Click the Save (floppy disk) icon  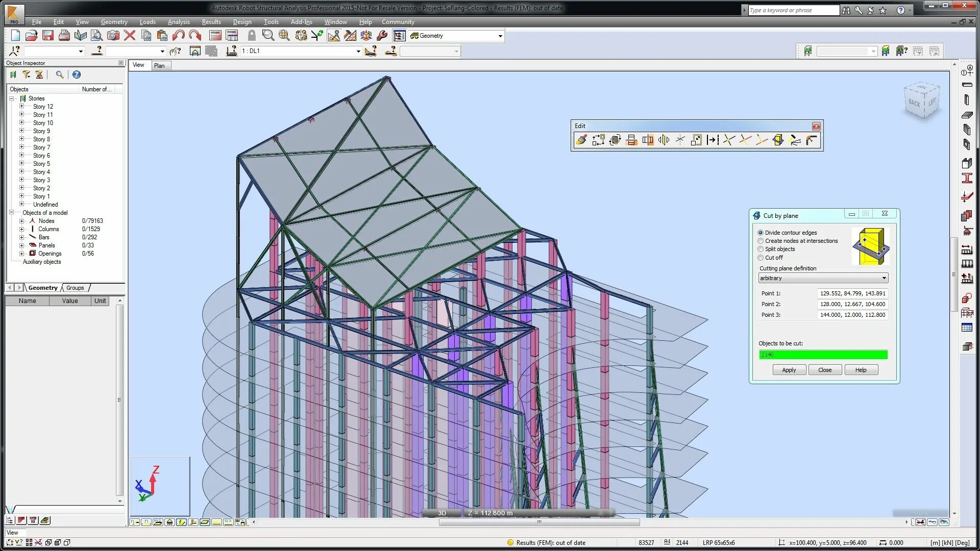[x=48, y=35]
